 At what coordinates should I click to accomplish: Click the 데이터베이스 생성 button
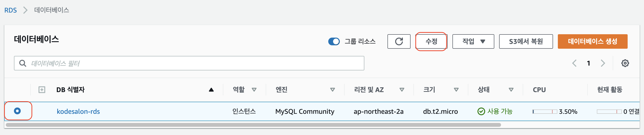pyautogui.click(x=592, y=41)
